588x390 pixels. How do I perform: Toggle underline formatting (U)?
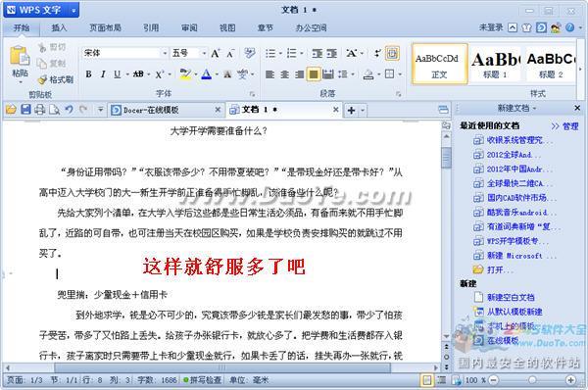[117, 74]
